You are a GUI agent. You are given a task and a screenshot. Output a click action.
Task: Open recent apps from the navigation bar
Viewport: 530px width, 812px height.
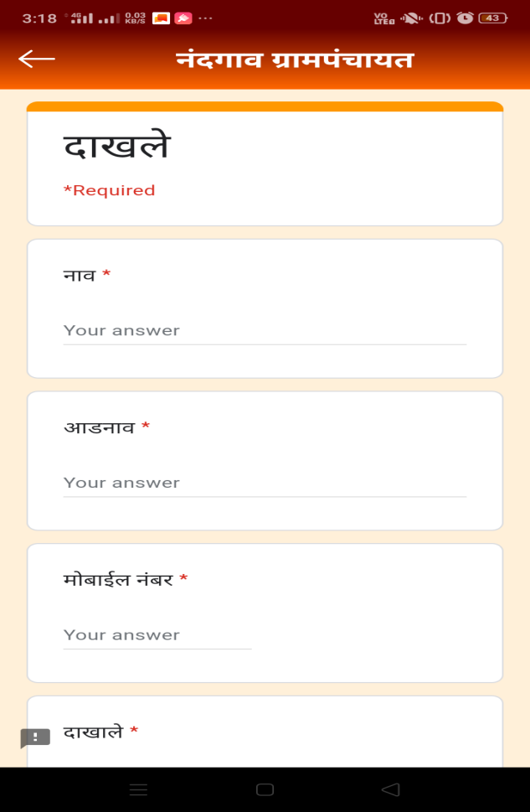138,789
